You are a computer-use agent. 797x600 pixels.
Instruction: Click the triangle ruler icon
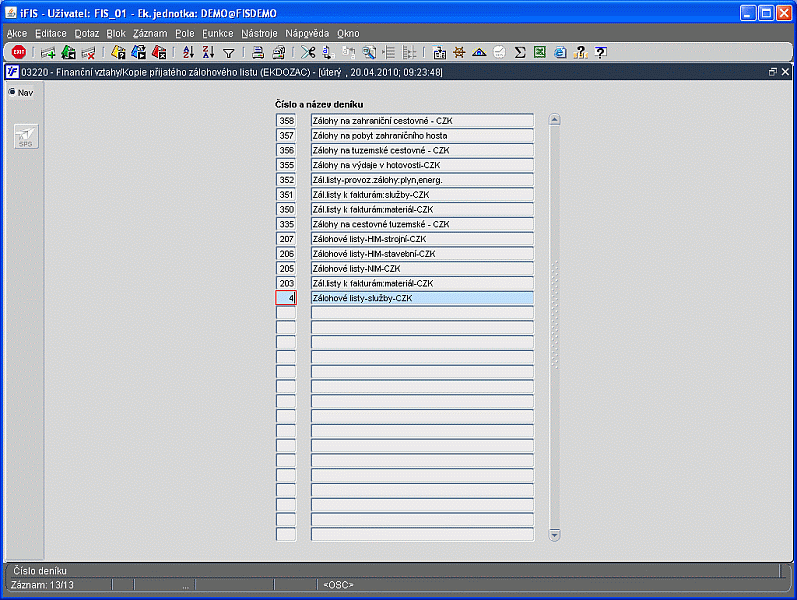click(479, 52)
